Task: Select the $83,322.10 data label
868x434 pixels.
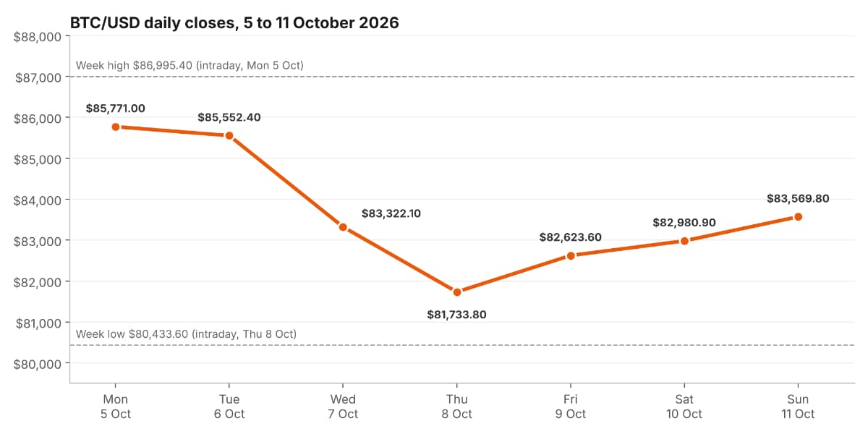Action: click(x=391, y=213)
